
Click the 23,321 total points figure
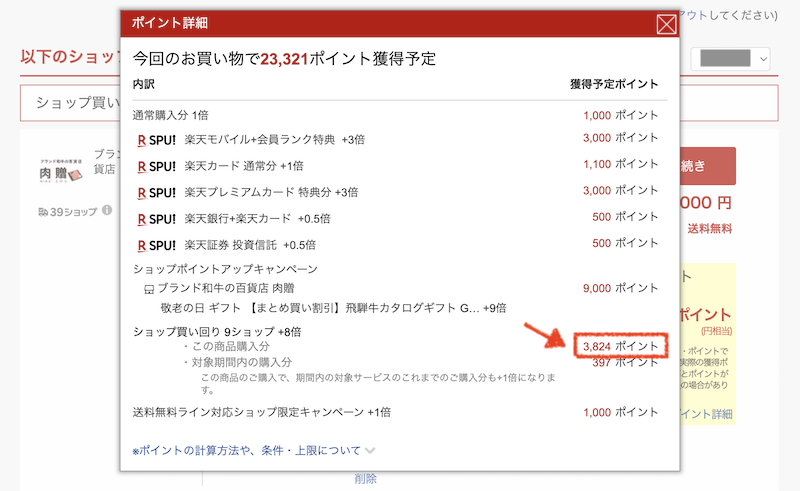coord(284,59)
